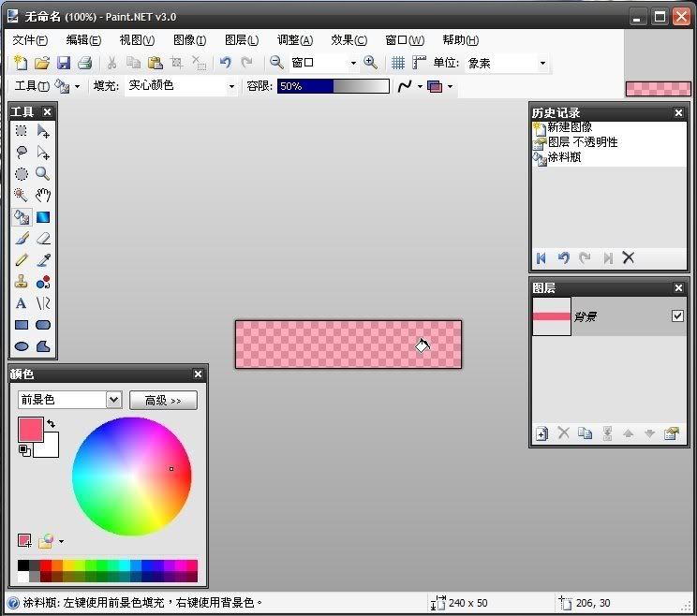The image size is (697, 616).
Task: Click the Save floppy disk icon
Action: pos(64,63)
